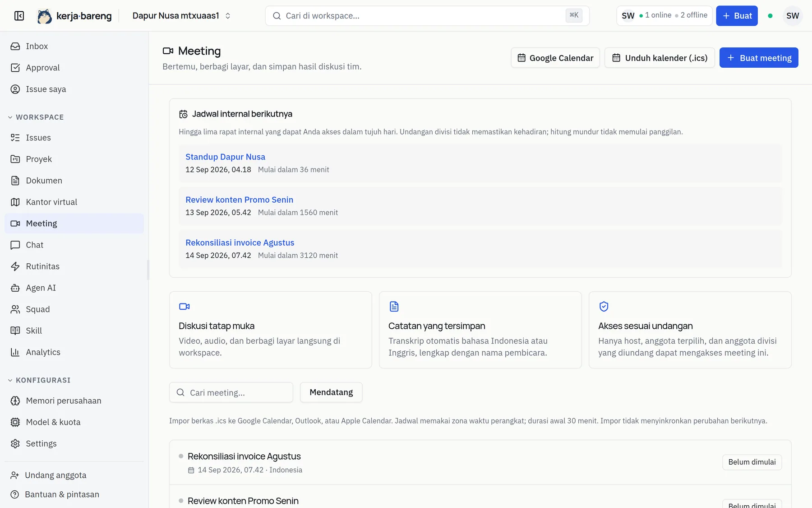Image resolution: width=812 pixels, height=508 pixels.
Task: Open the online members presence indicator
Action: tap(664, 16)
